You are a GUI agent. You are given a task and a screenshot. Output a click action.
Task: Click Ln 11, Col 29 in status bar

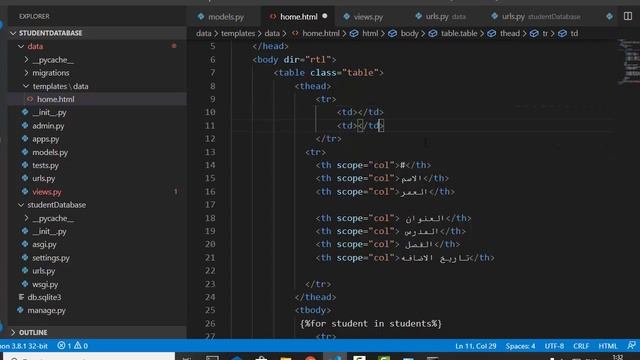[x=476, y=346]
